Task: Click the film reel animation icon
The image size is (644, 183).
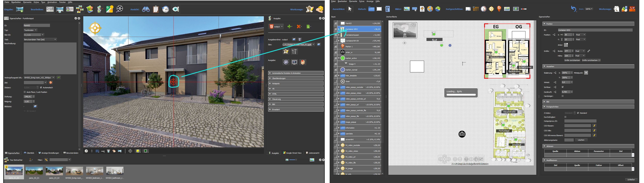Action: 120,9
